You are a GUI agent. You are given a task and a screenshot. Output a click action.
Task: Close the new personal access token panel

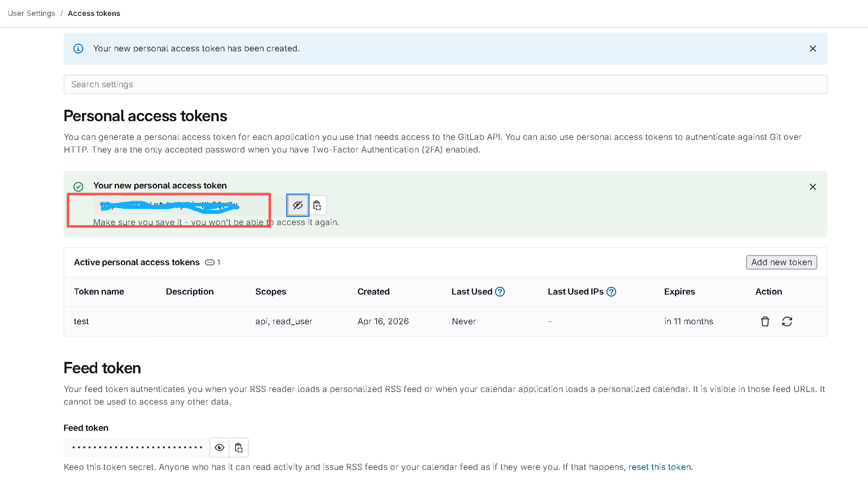813,187
